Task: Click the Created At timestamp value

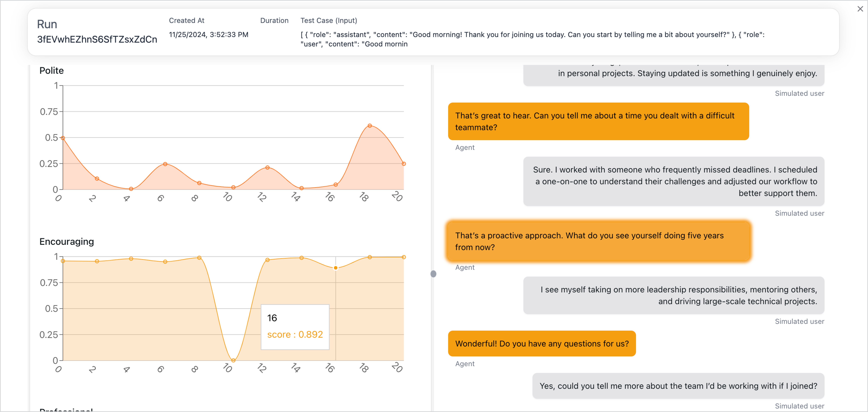Action: (x=208, y=34)
